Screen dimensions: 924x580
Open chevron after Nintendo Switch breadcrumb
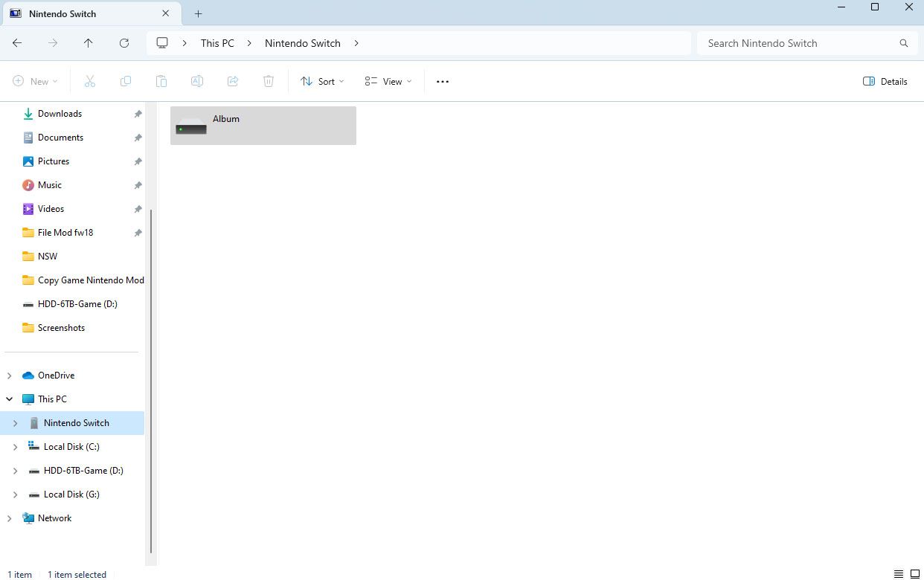(356, 43)
